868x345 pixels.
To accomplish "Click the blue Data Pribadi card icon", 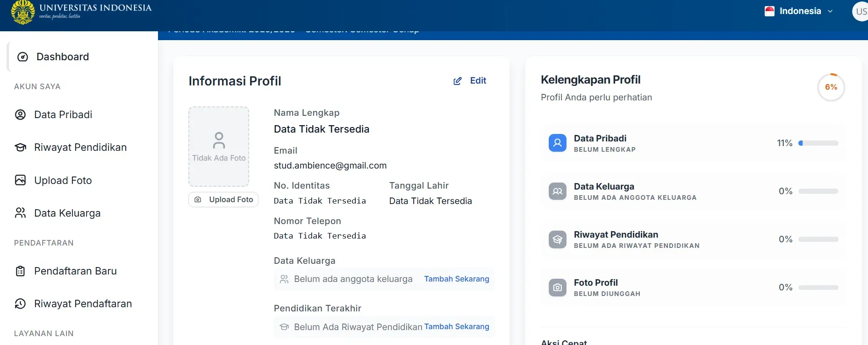I will 557,143.
